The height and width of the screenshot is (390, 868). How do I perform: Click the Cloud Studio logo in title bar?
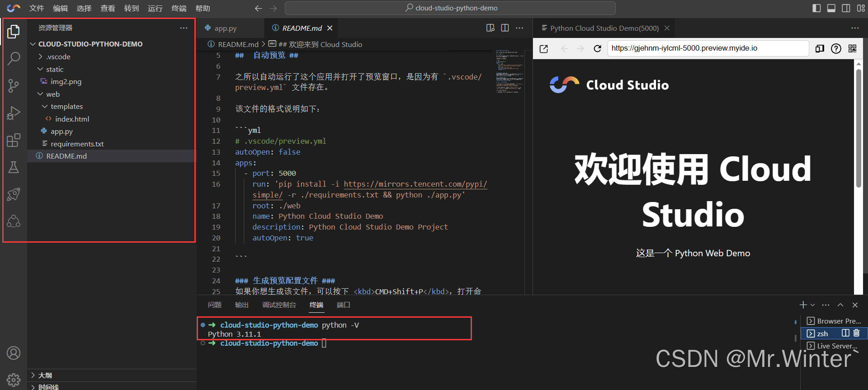point(14,8)
